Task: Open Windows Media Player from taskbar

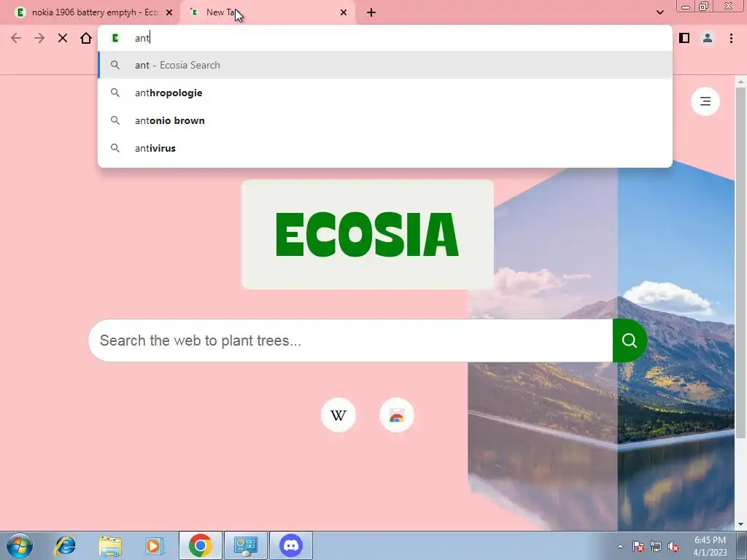Action: tap(155, 545)
